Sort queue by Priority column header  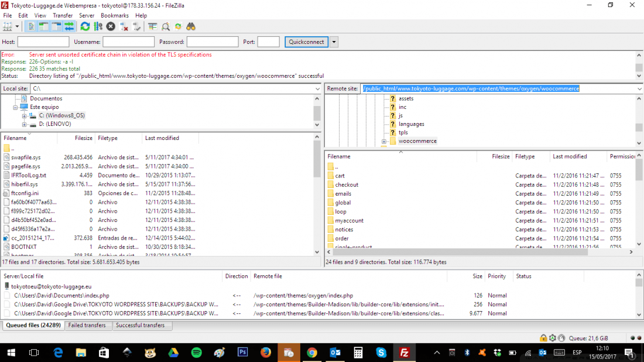click(499, 276)
